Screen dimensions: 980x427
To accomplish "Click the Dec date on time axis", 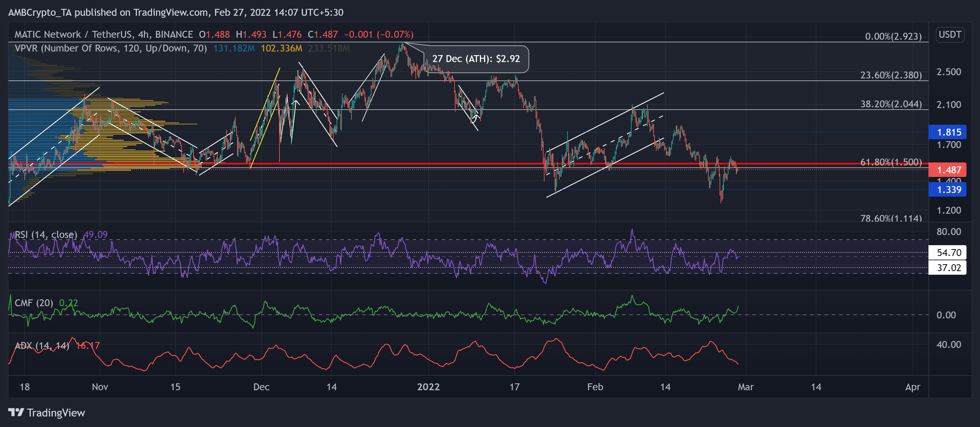I will click(261, 387).
